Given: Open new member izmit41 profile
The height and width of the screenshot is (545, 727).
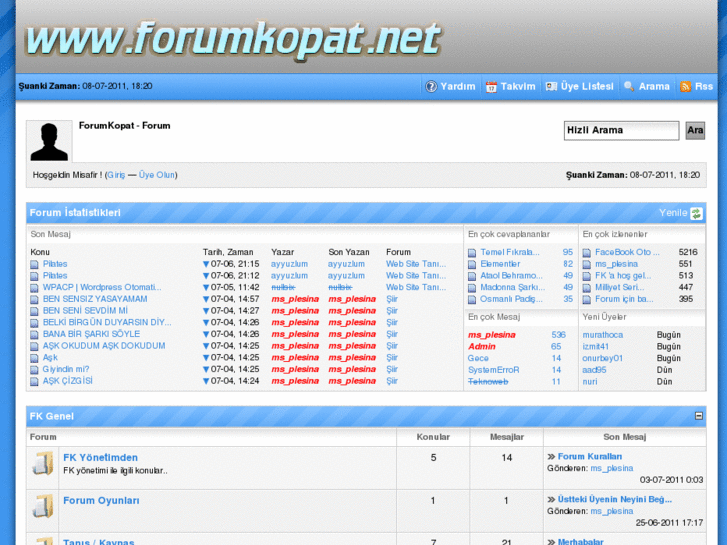Looking at the screenshot, I should tap(596, 347).
